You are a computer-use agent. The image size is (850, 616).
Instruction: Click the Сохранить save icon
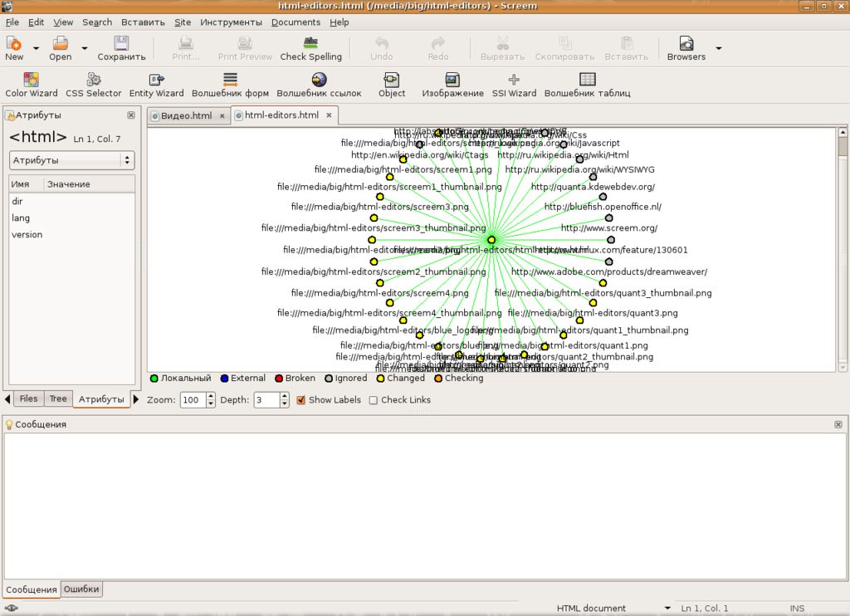pos(121,43)
